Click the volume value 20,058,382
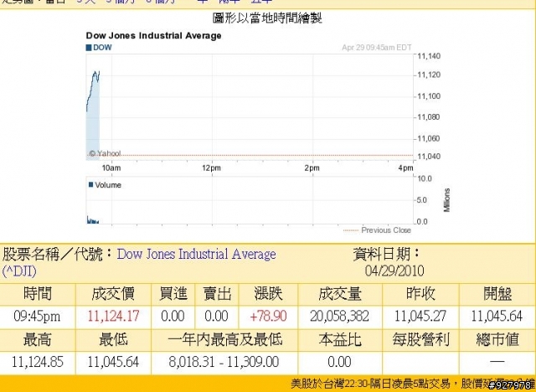This screenshot has height=392, width=536. coord(339,316)
